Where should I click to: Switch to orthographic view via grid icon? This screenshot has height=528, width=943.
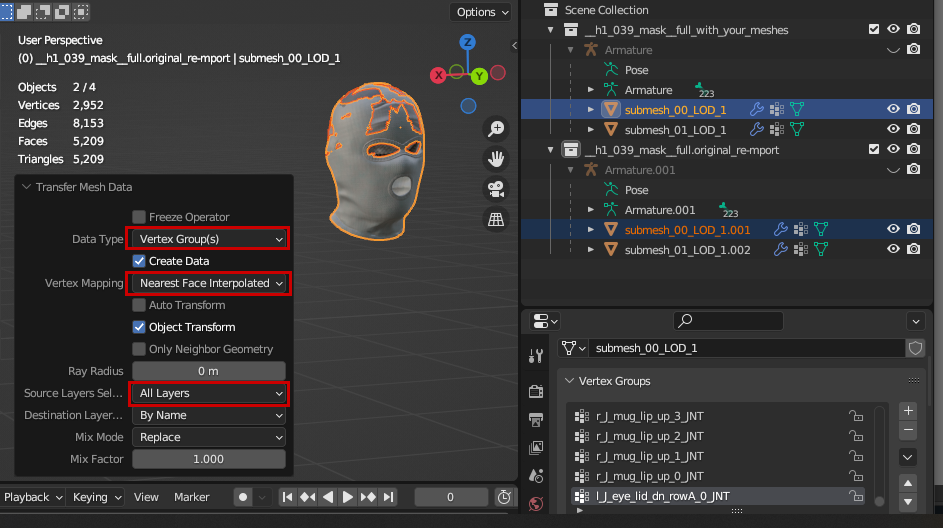point(496,218)
